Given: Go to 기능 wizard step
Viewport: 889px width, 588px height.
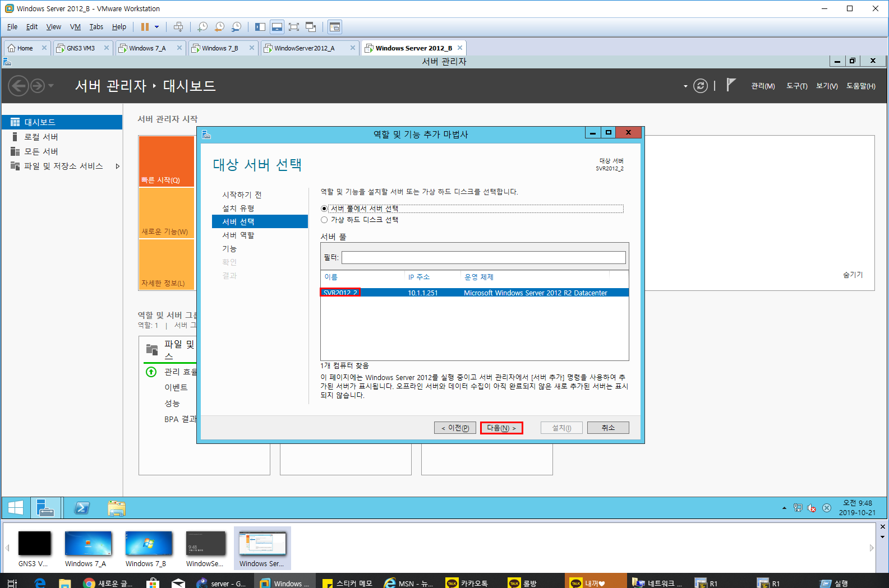Looking at the screenshot, I should point(229,248).
